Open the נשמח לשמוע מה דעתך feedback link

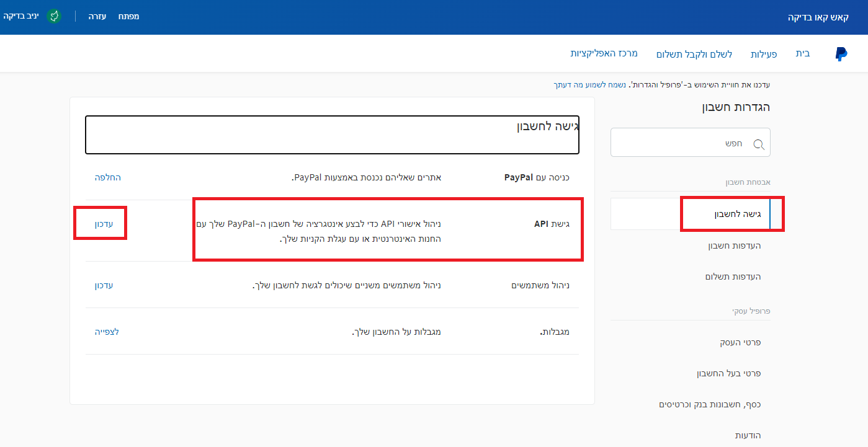[x=591, y=84]
